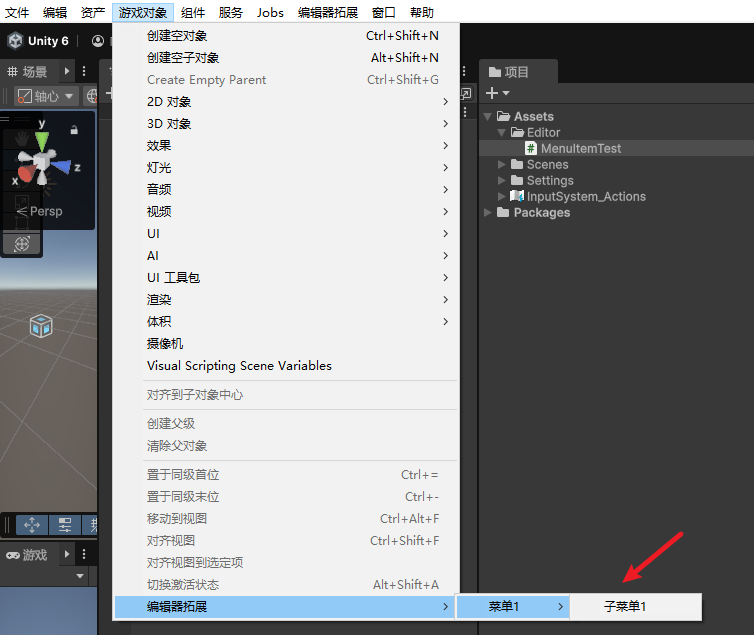Toggle Persp projection mode label
Viewport: 754px width, 635px height.
point(46,211)
